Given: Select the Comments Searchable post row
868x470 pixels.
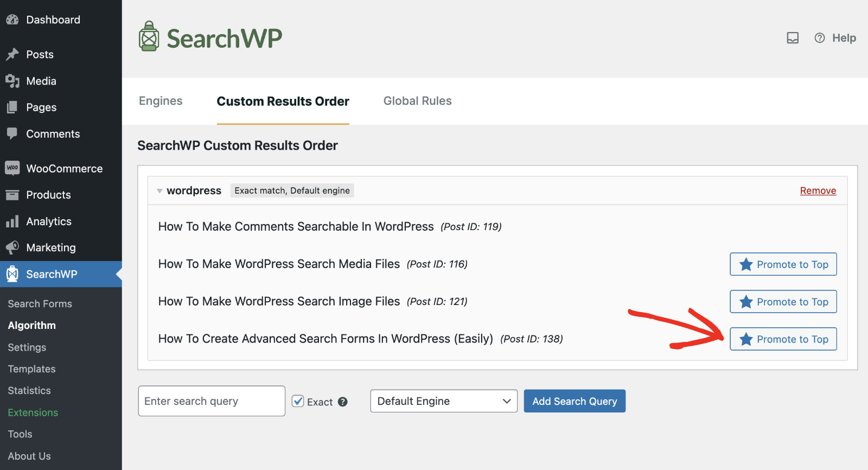Looking at the screenshot, I should tap(497, 226).
